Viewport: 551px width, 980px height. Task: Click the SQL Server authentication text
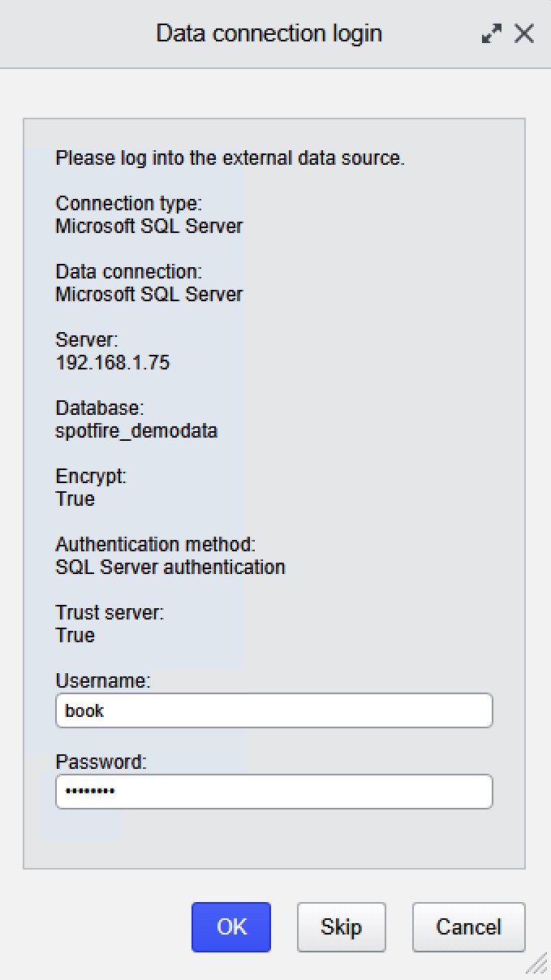point(170,568)
